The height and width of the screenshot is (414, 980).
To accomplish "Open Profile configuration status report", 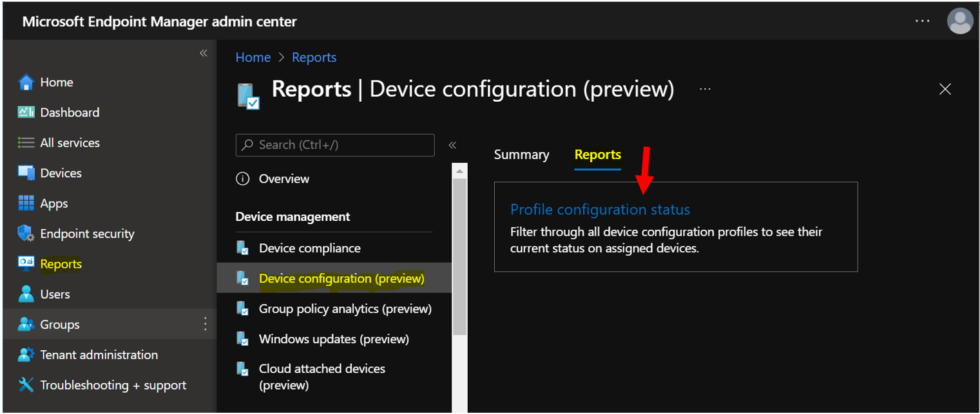I will point(600,209).
